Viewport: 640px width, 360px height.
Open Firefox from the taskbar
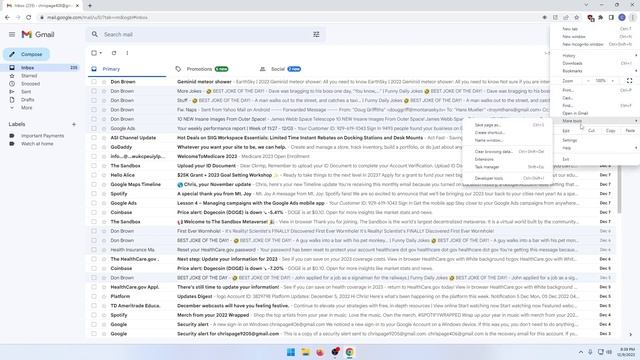click(320, 352)
